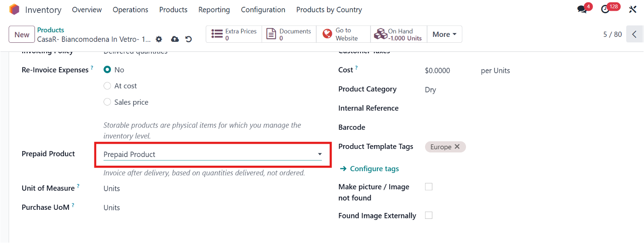Open the gear actions menu
The image size is (644, 243).
[159, 39]
